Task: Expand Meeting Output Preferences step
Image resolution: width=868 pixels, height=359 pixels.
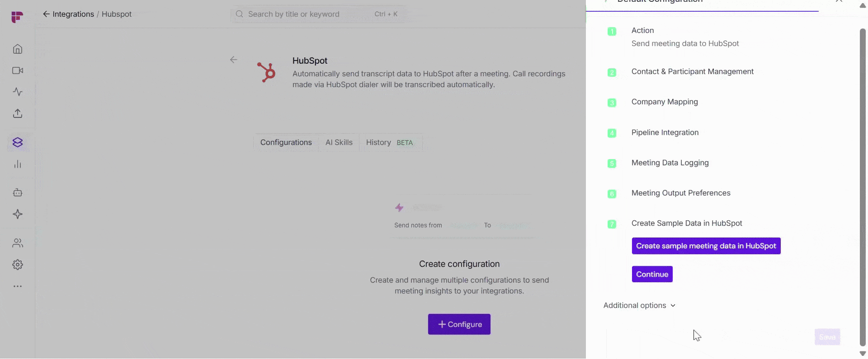Action: 681,193
